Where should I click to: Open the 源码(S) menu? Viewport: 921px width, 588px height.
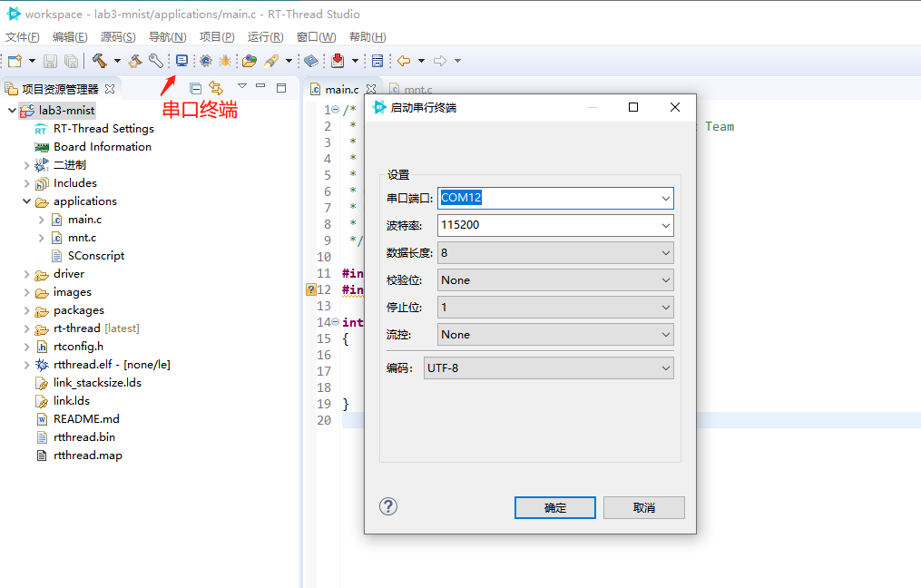(118, 37)
